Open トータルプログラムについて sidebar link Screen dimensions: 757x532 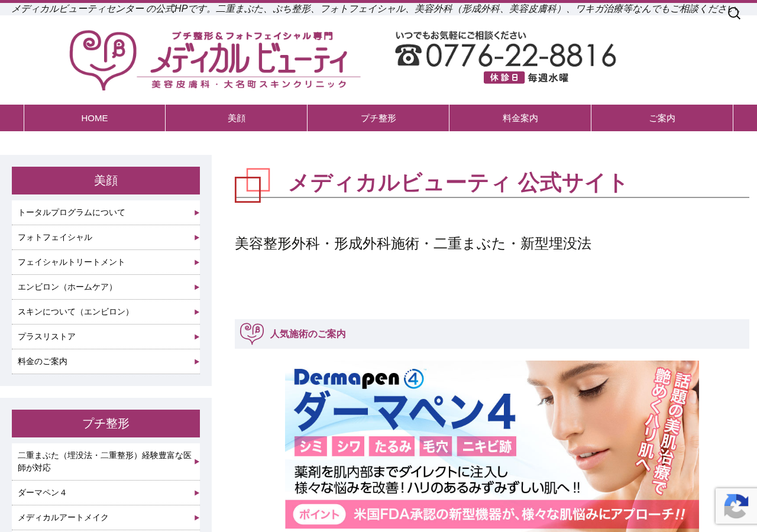106,213
